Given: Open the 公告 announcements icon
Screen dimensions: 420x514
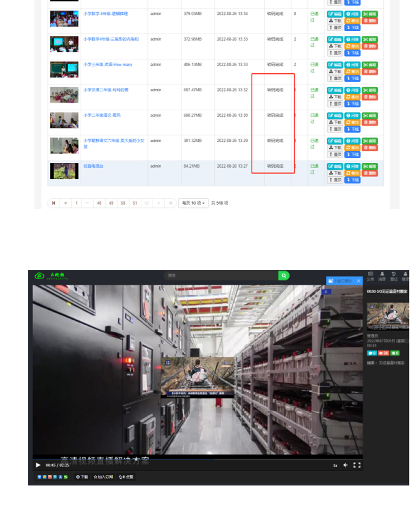Looking at the screenshot, I should click(x=370, y=276).
